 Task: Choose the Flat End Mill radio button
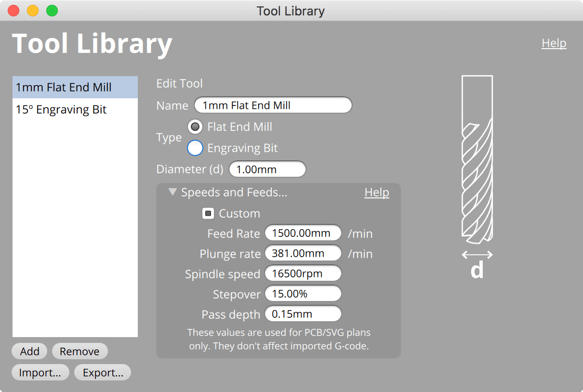(195, 127)
